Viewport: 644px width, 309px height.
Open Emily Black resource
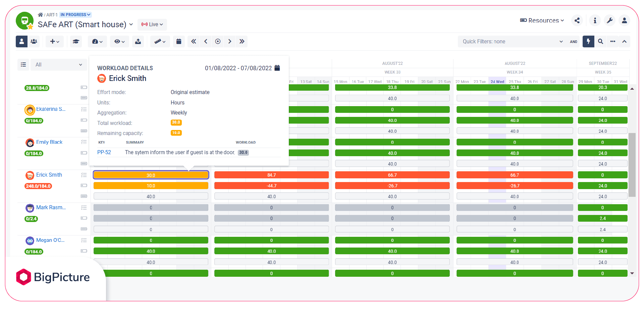click(49, 142)
